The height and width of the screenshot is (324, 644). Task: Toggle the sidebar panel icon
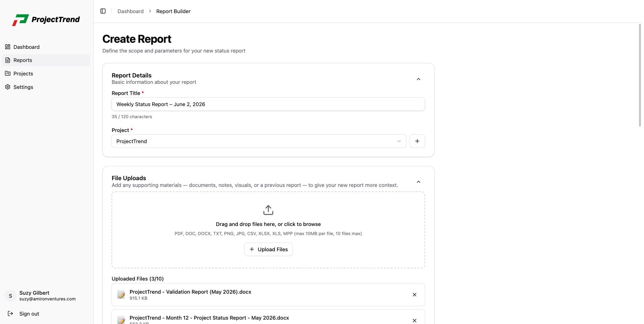click(103, 11)
